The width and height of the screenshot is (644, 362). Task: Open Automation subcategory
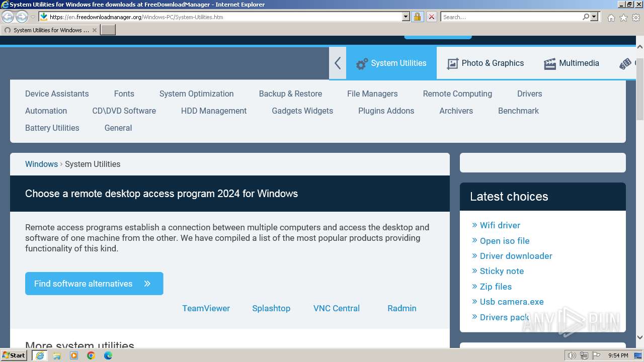(46, 111)
